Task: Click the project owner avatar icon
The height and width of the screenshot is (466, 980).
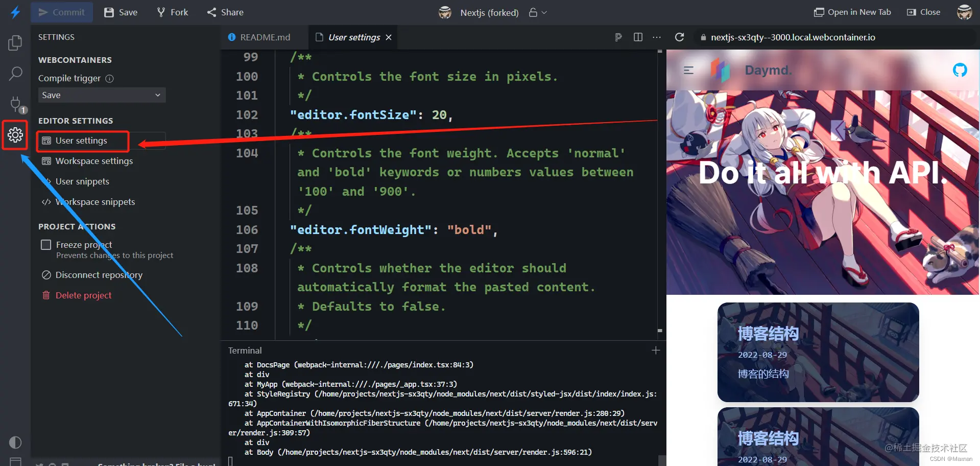Action: 445,12
